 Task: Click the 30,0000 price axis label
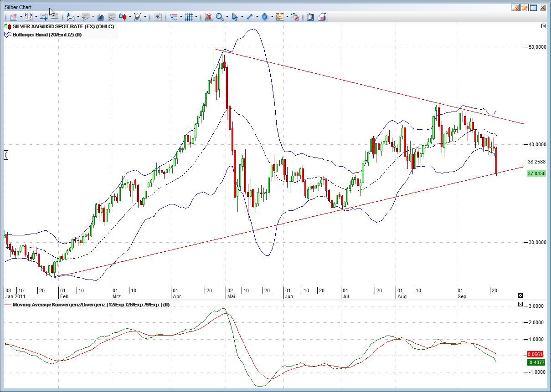(x=536, y=242)
